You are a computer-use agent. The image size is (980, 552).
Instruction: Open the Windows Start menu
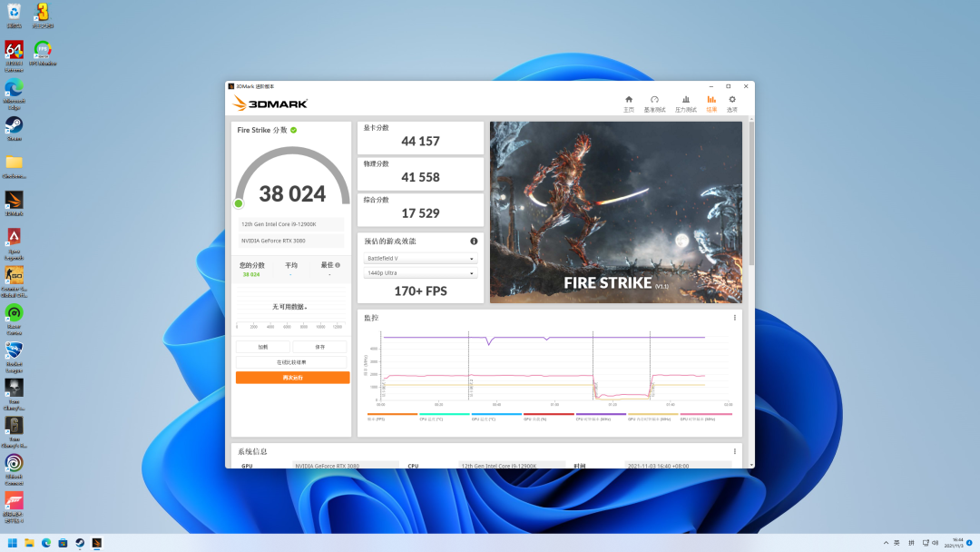tap(12, 543)
